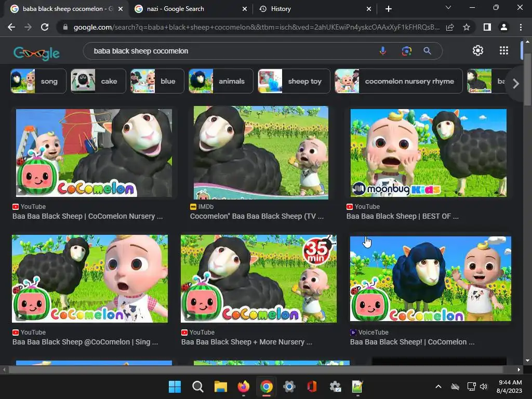Share this page via address bar icon
The image size is (532, 399).
click(450, 27)
